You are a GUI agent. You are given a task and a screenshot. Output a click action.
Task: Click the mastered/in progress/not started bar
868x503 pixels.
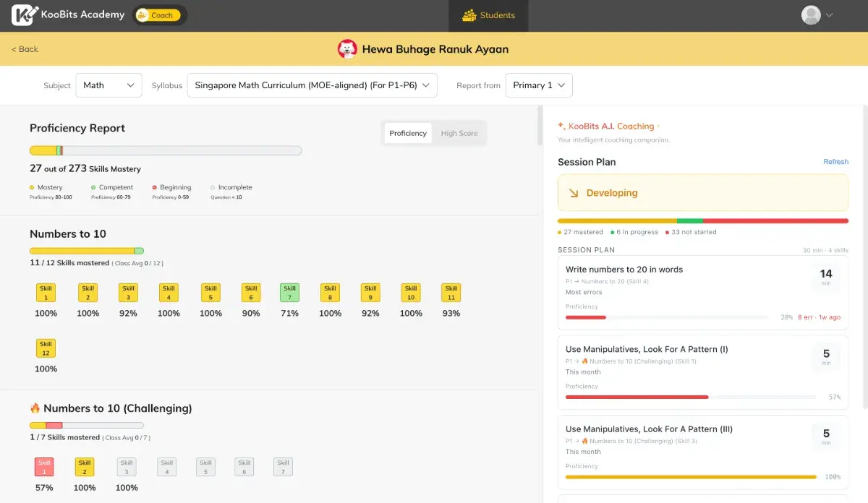tap(703, 220)
